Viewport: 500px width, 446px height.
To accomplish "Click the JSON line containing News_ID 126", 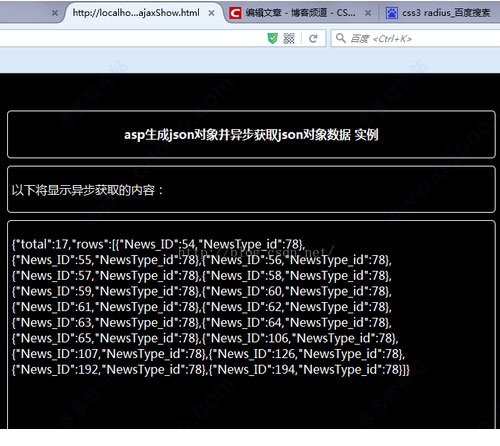I will (208, 354).
